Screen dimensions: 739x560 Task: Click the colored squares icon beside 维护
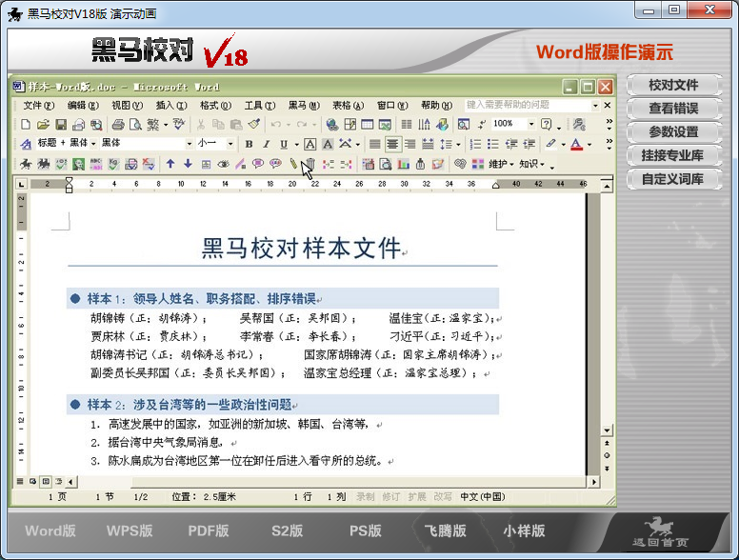click(477, 164)
